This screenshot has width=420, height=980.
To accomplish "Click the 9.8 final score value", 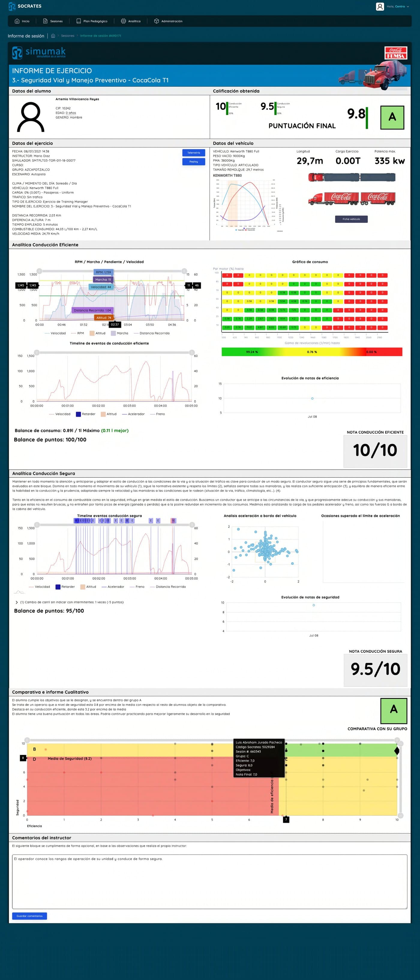I will 356,114.
